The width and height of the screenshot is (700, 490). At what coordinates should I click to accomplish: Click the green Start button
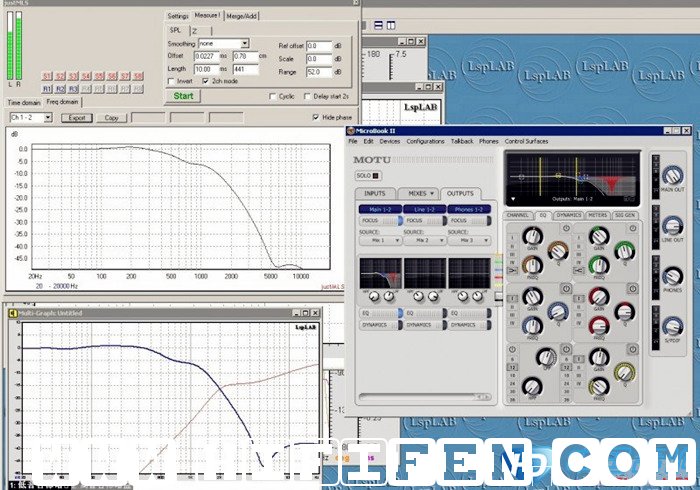(183, 96)
